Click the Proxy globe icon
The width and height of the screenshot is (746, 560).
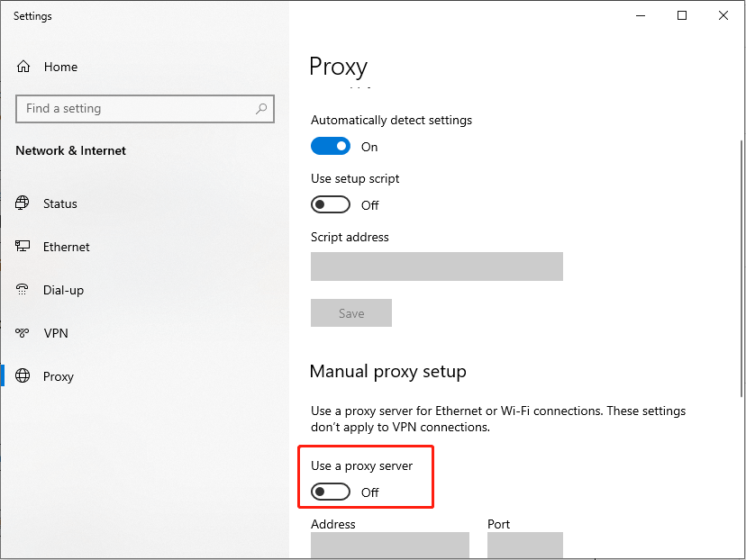coord(23,375)
